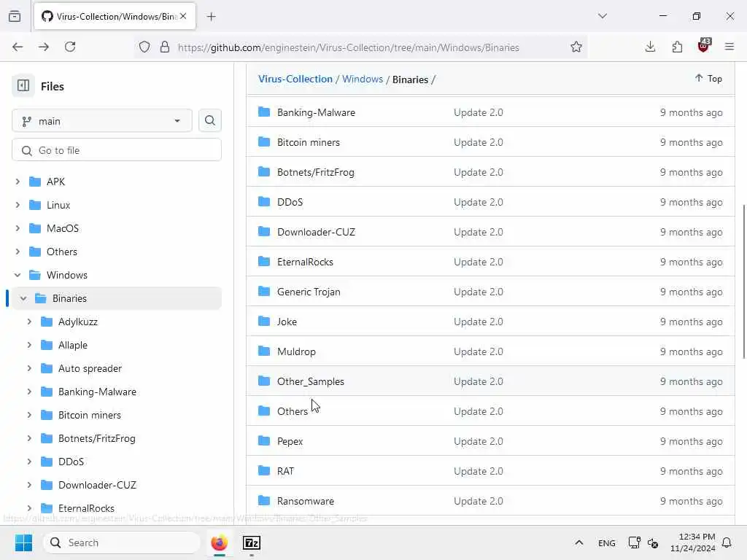This screenshot has width=747, height=560.
Task: Open the Generic Trojan folder
Action: pyautogui.click(x=309, y=292)
